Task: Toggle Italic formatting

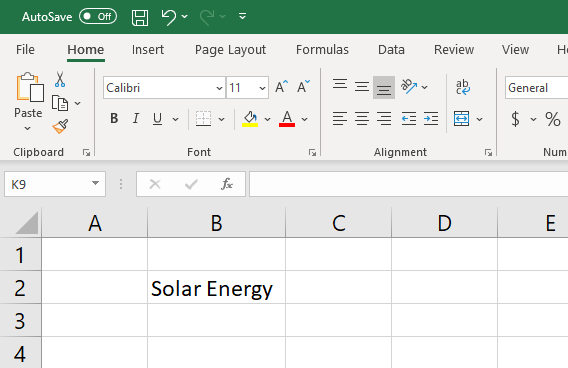Action: [136, 118]
